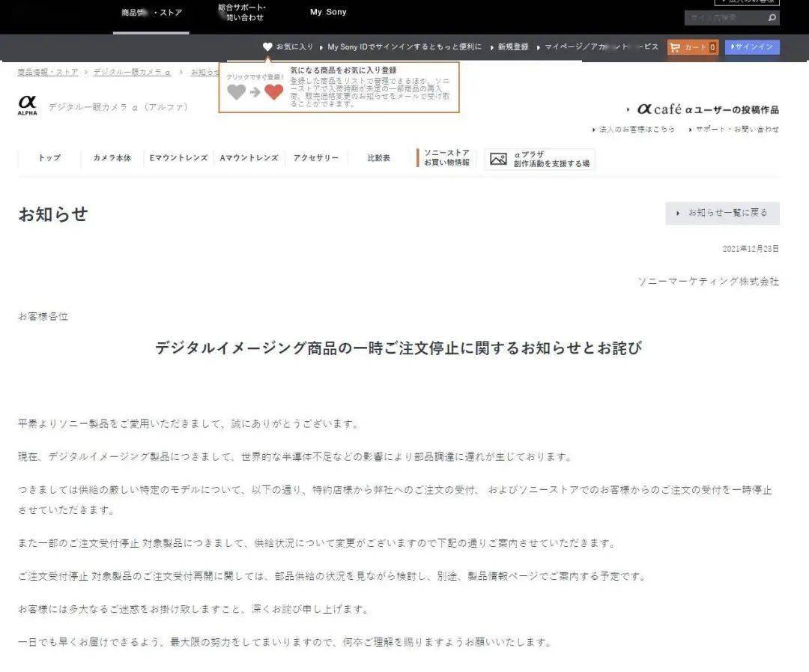Click the お知らせ page heading
This screenshot has height=672, width=809.
(53, 214)
